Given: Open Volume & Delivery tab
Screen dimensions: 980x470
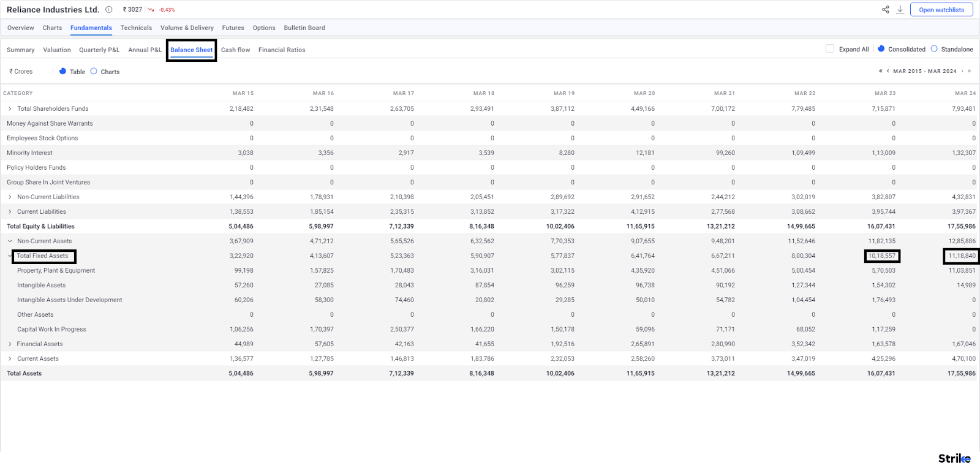Looking at the screenshot, I should tap(187, 28).
